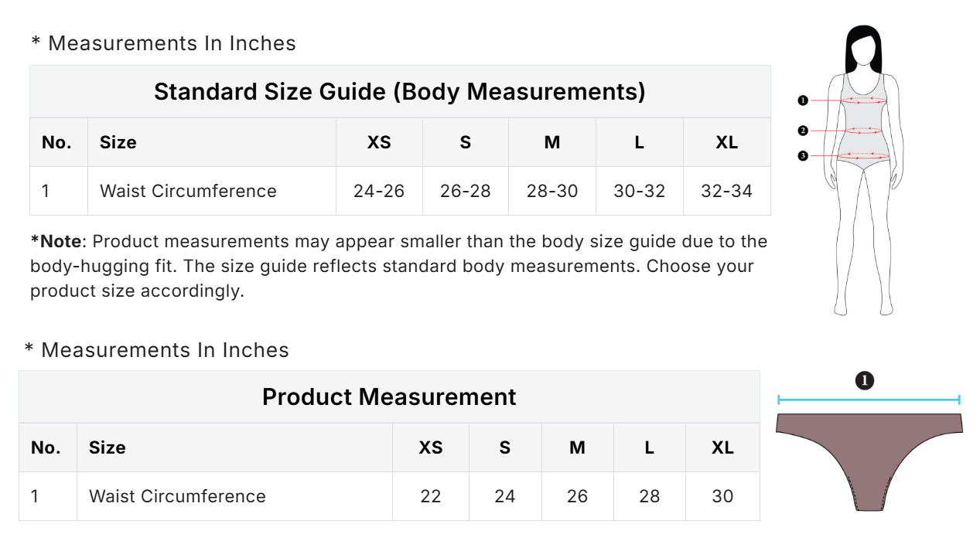Image resolution: width=980 pixels, height=551 pixels.
Task: Select L header in Product Measurement table
Action: 649,447
